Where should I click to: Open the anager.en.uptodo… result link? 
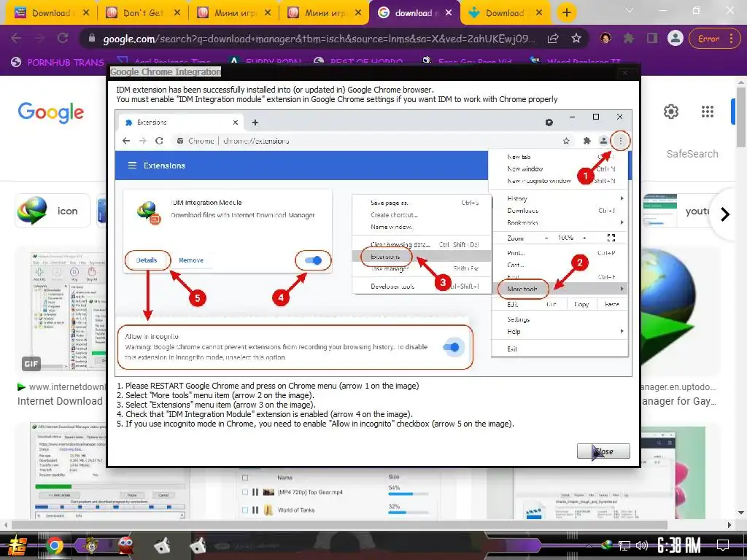tap(678, 386)
